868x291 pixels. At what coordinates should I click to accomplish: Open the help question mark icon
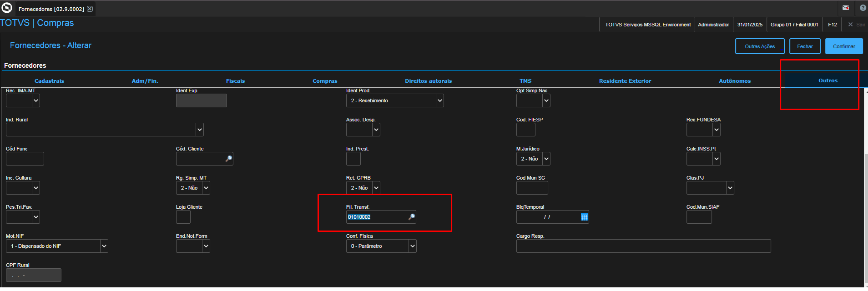point(863,8)
